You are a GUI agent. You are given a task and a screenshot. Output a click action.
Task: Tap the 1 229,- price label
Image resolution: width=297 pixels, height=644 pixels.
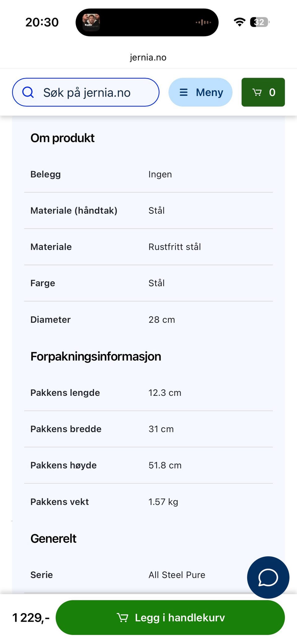point(31,618)
